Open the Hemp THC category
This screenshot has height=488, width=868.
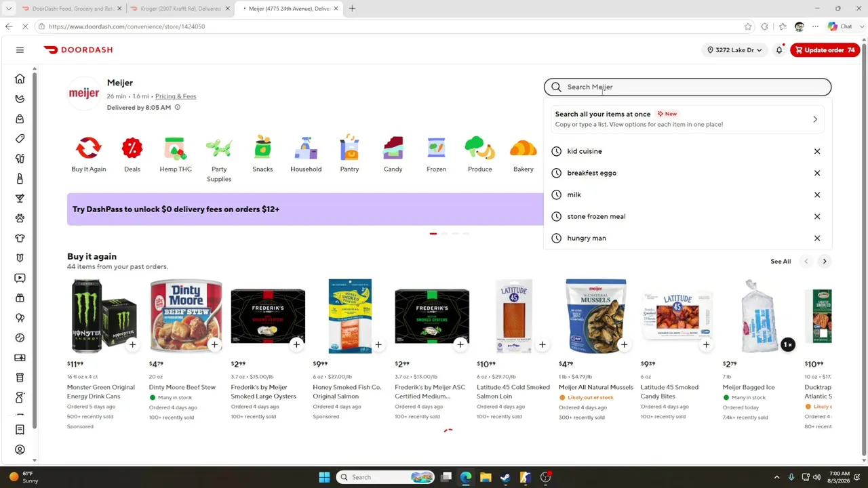[176, 155]
